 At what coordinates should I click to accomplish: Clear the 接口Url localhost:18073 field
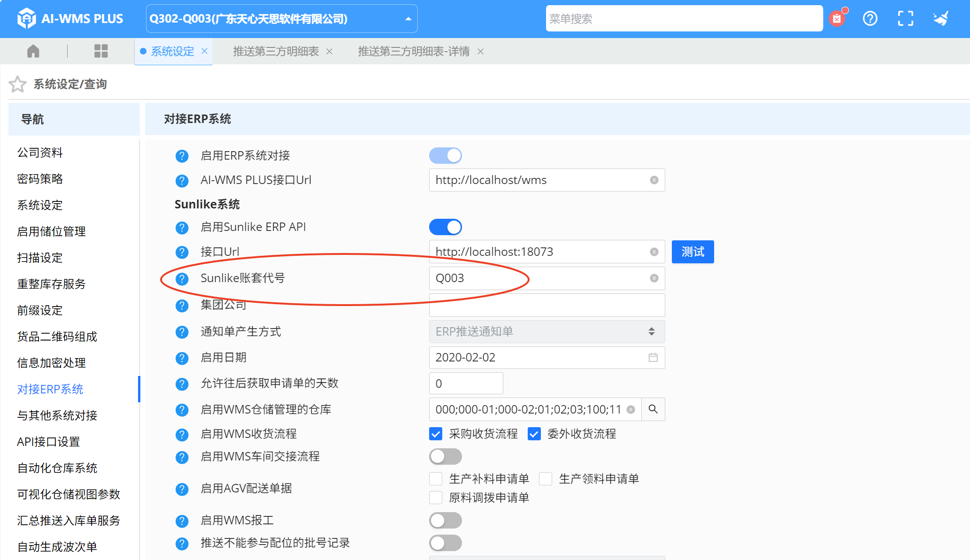click(654, 252)
